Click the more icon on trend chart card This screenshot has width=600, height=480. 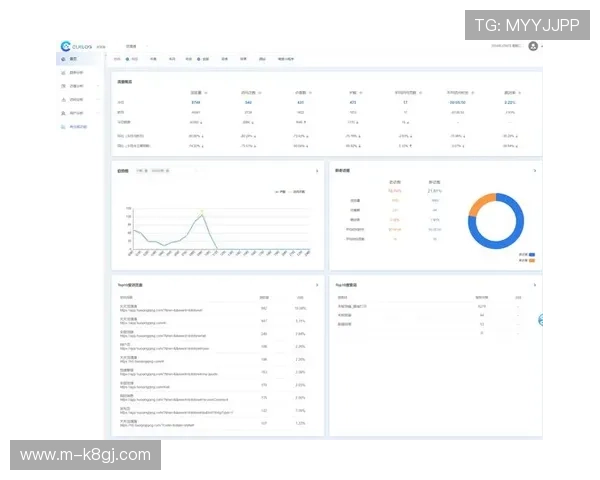pyautogui.click(x=317, y=171)
